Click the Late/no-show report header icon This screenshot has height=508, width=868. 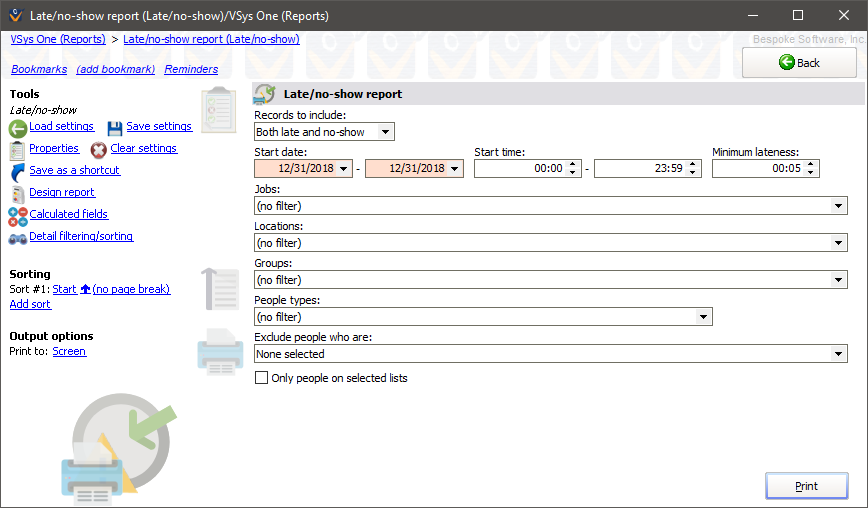click(265, 94)
